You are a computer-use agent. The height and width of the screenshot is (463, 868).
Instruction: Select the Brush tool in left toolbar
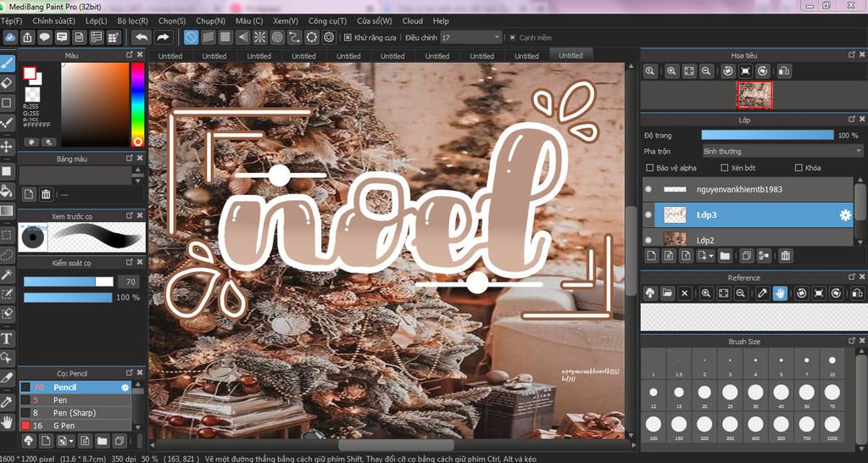[x=7, y=64]
